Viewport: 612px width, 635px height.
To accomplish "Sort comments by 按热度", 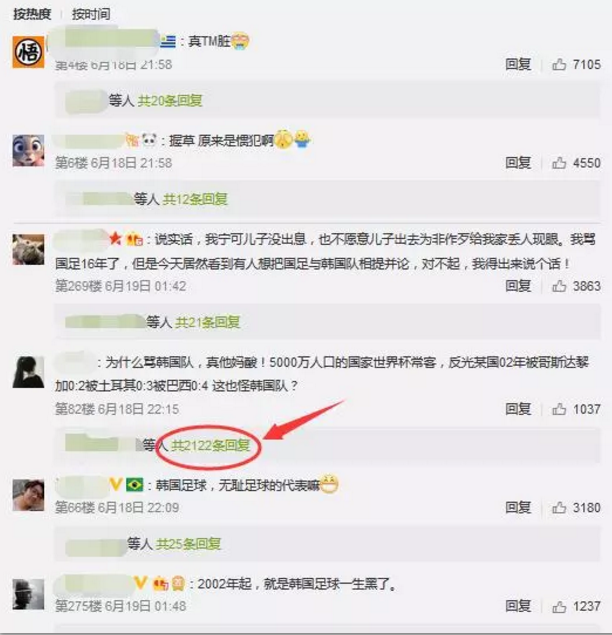I will (32, 14).
